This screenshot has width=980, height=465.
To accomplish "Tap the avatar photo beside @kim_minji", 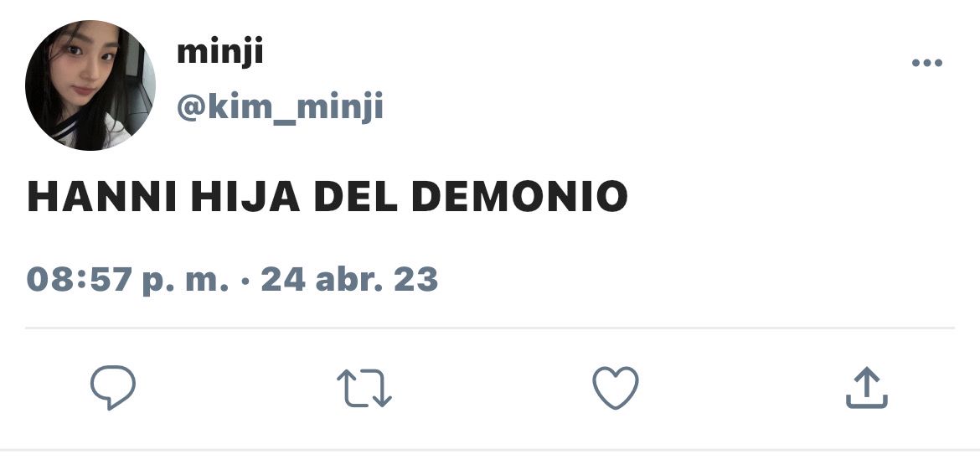I will click(x=90, y=85).
